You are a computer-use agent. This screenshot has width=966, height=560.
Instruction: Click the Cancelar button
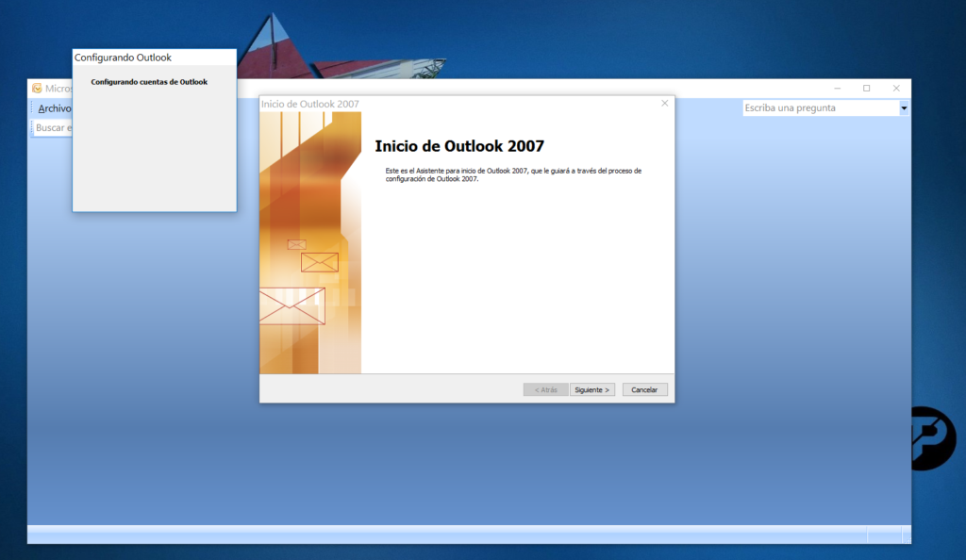(644, 389)
